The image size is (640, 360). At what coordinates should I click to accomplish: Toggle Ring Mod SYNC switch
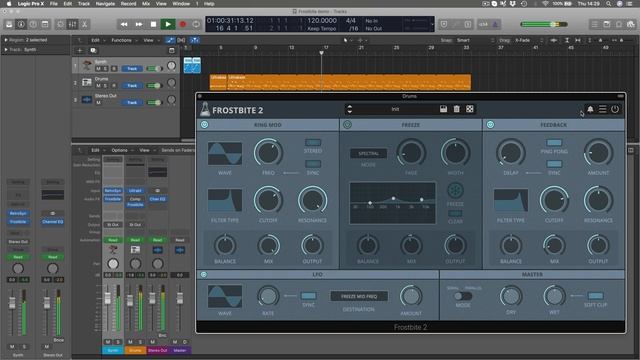313,164
